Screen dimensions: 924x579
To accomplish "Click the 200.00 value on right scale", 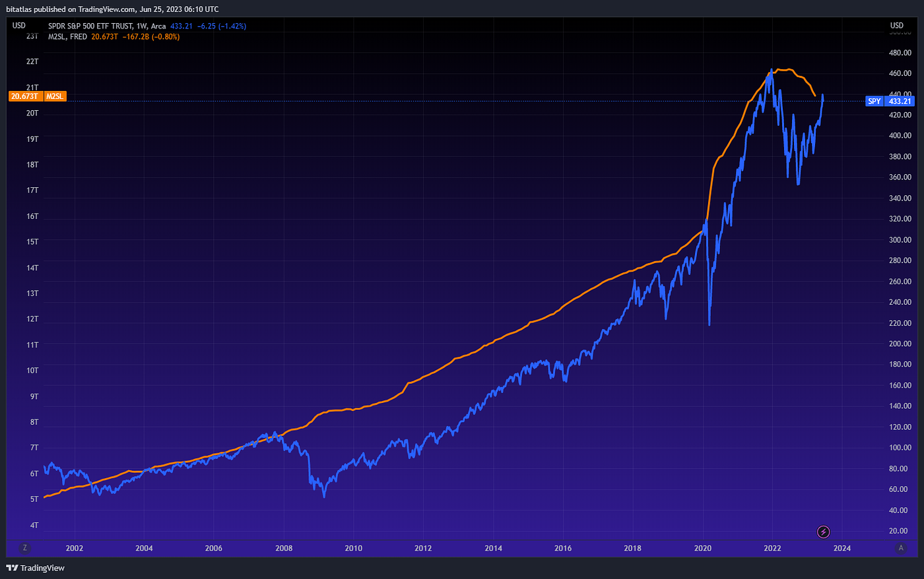I will pos(900,344).
